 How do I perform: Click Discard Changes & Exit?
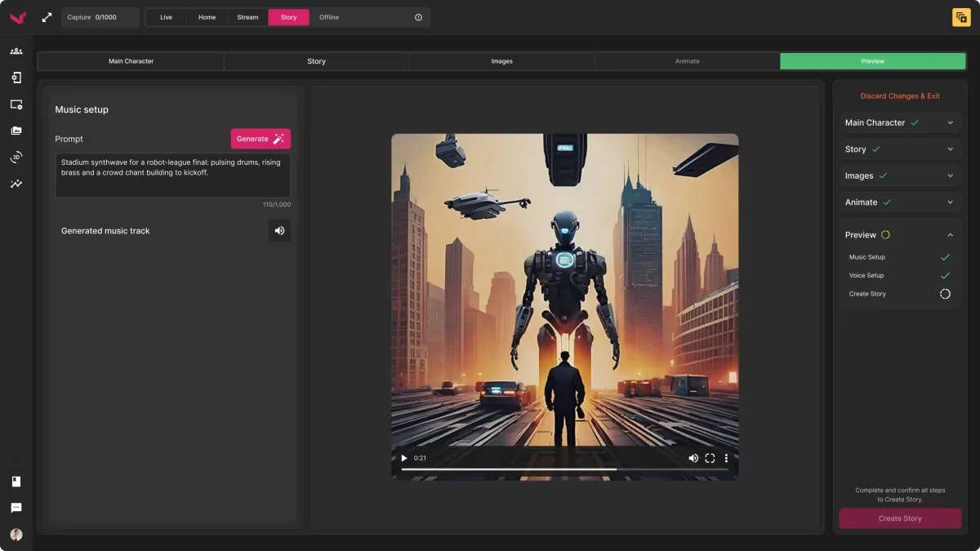(x=900, y=96)
